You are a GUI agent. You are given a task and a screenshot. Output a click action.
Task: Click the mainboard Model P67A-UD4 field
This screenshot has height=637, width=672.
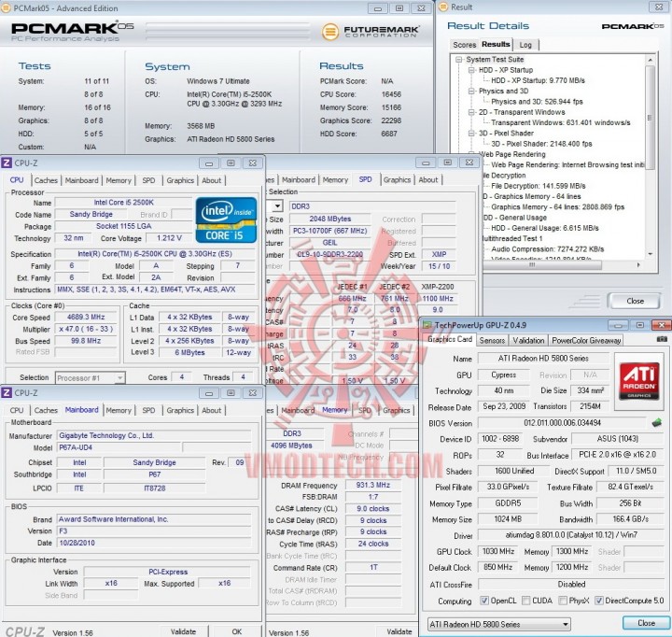click(119, 447)
